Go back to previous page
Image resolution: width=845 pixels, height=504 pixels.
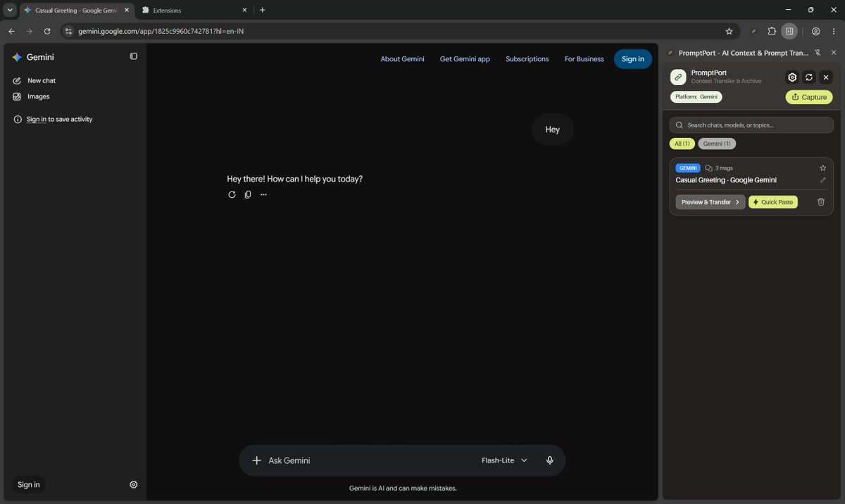[x=11, y=31]
